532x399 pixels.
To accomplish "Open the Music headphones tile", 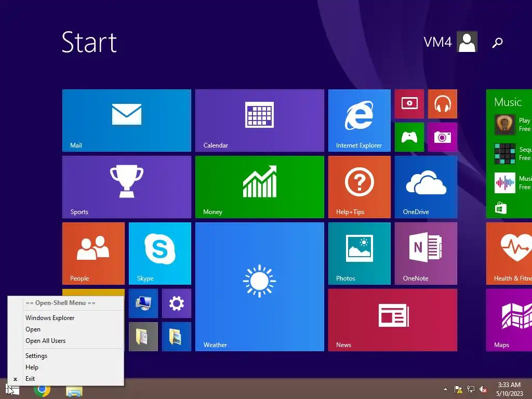I will point(443,104).
